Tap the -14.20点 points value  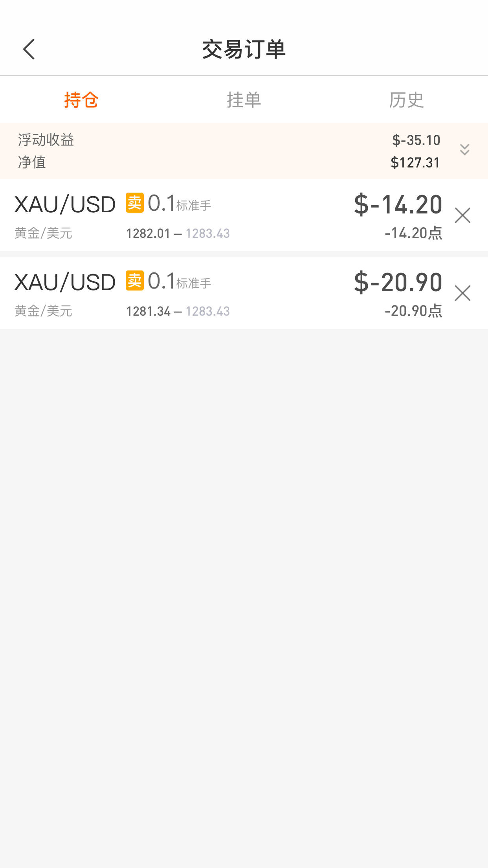413,233
